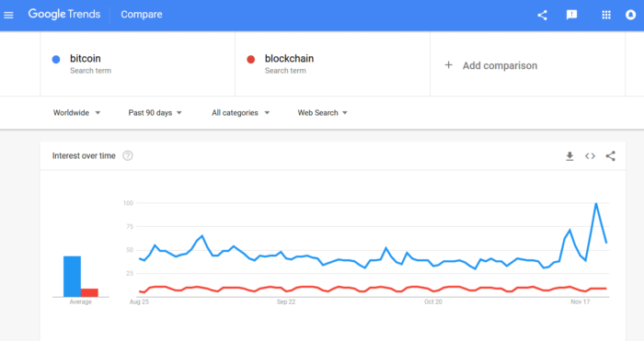Go to the Google Trends home logo

(x=64, y=15)
